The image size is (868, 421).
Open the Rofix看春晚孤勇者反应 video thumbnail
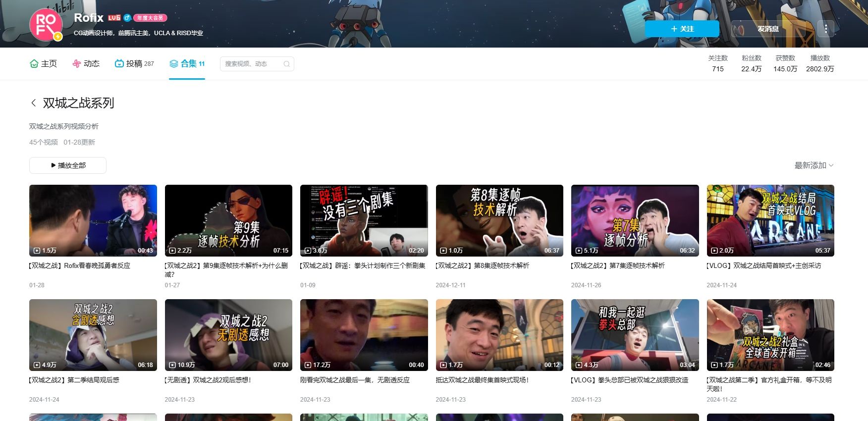click(x=93, y=220)
